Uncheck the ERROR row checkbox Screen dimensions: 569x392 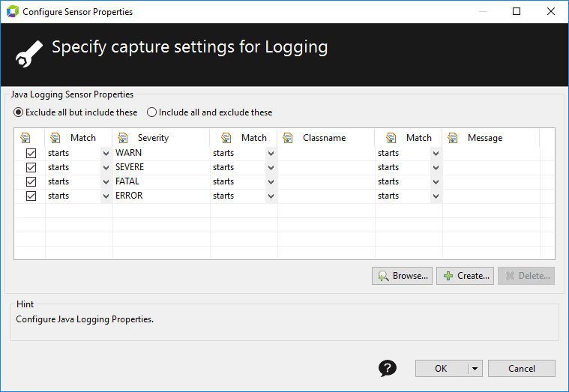point(31,196)
